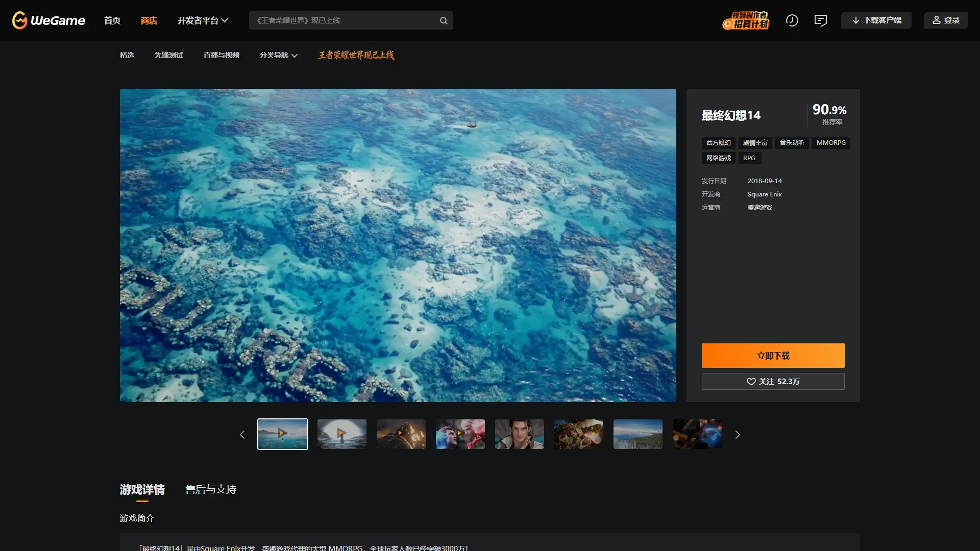
Task: Expand the 开发者平台 dropdown
Action: [x=203, y=20]
